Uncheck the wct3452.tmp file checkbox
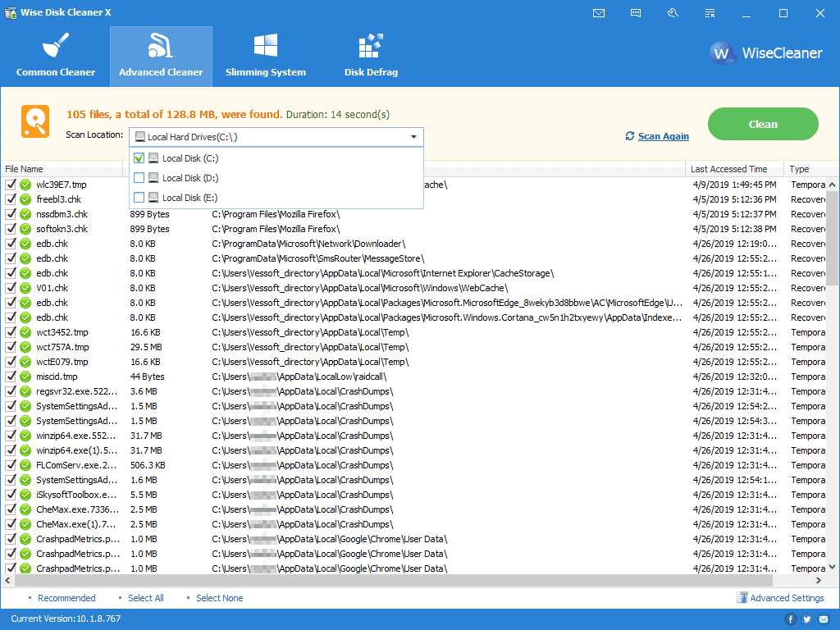The image size is (840, 630). tap(11, 332)
